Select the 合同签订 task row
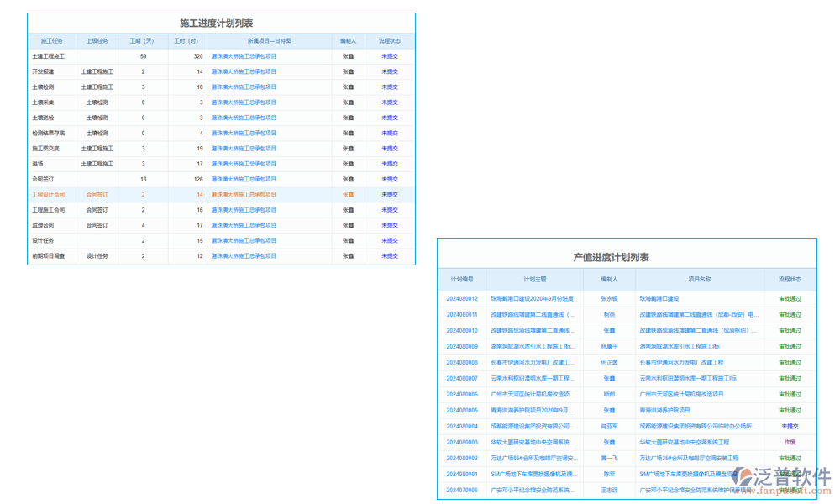Image resolution: width=840 pixels, height=504 pixels. [x=50, y=178]
